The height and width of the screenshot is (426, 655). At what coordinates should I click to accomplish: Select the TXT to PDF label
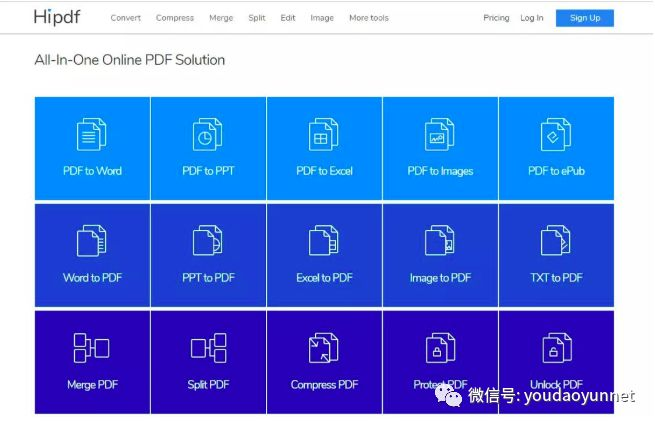click(x=556, y=278)
